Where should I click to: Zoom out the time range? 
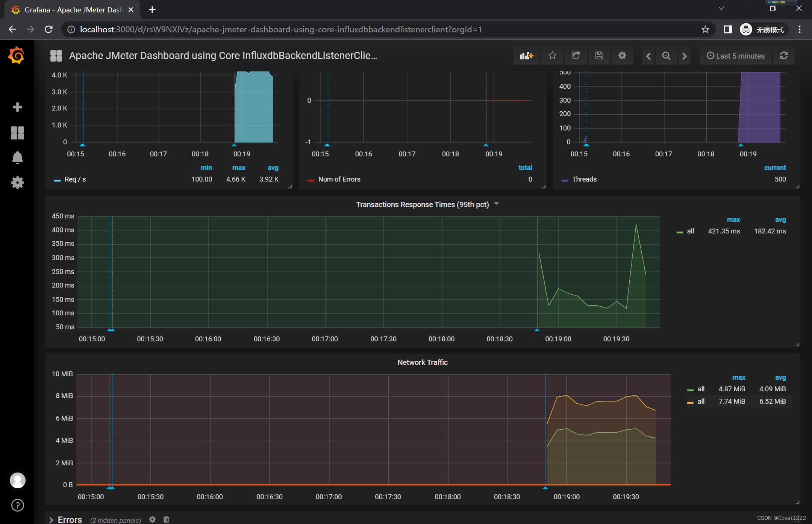coord(666,56)
